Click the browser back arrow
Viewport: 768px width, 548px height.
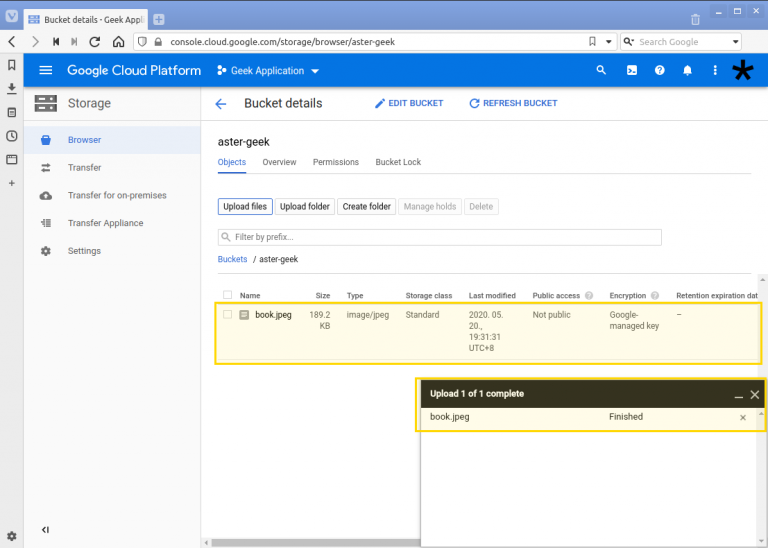pyautogui.click(x=12, y=42)
